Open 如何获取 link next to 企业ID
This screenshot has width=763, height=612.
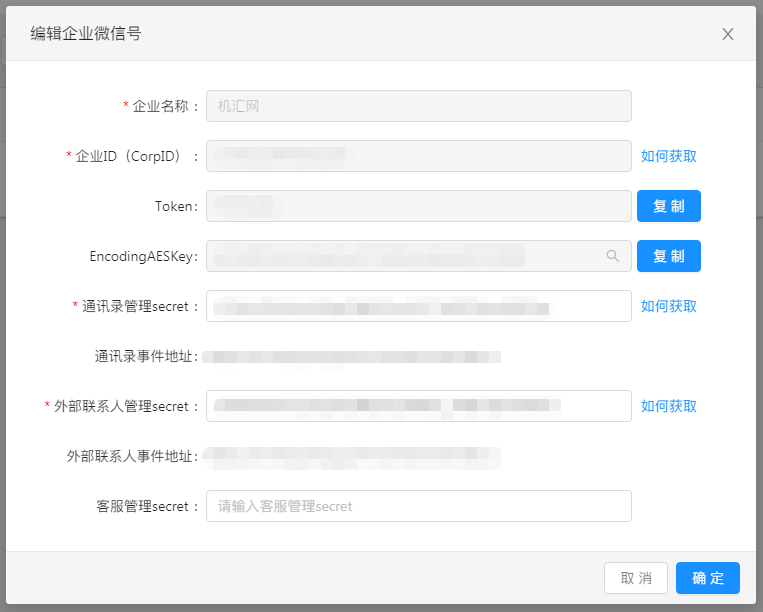pyautogui.click(x=669, y=156)
